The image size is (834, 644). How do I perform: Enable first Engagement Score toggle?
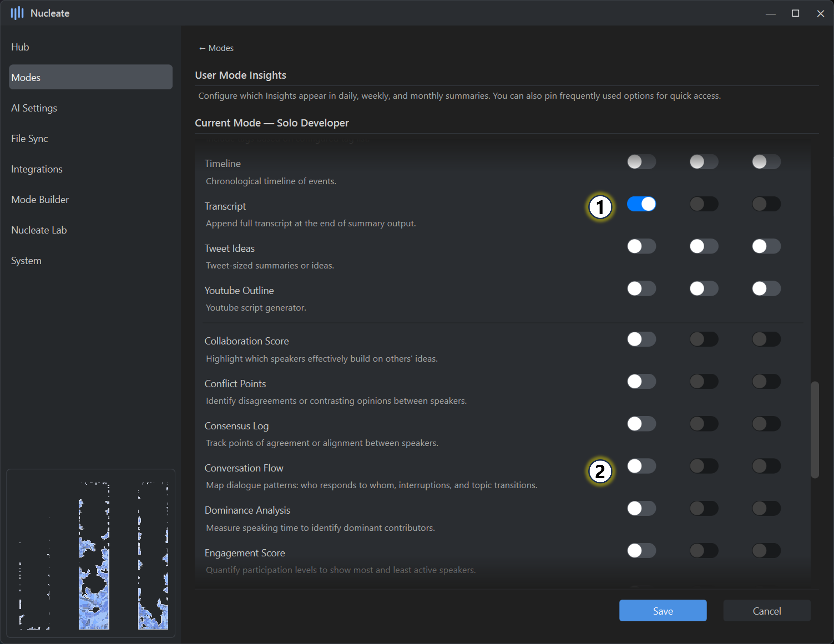[641, 551]
